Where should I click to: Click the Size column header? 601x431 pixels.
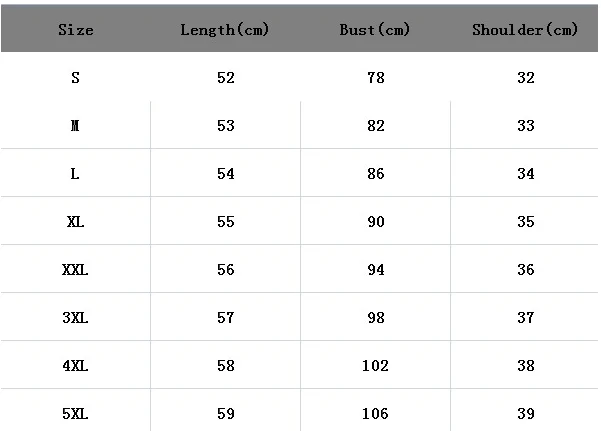pyautogui.click(x=76, y=30)
